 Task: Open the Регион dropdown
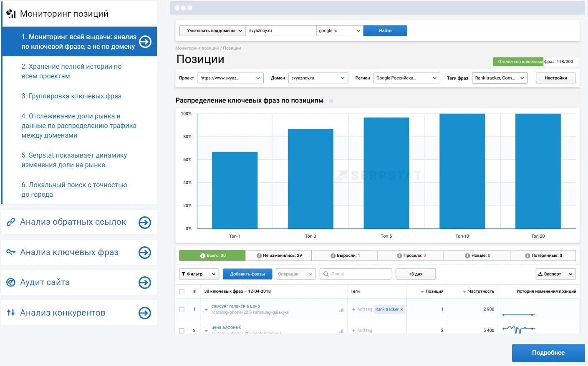(x=407, y=78)
